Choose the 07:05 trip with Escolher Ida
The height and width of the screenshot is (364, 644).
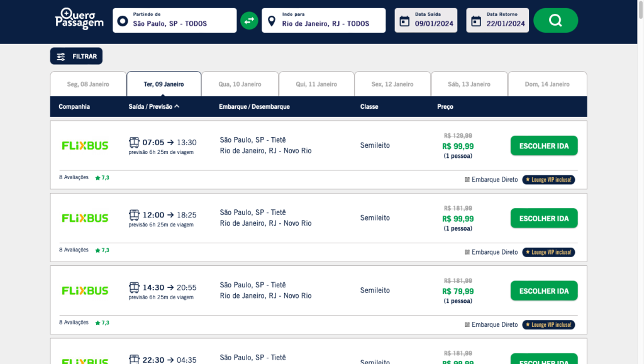click(543, 146)
